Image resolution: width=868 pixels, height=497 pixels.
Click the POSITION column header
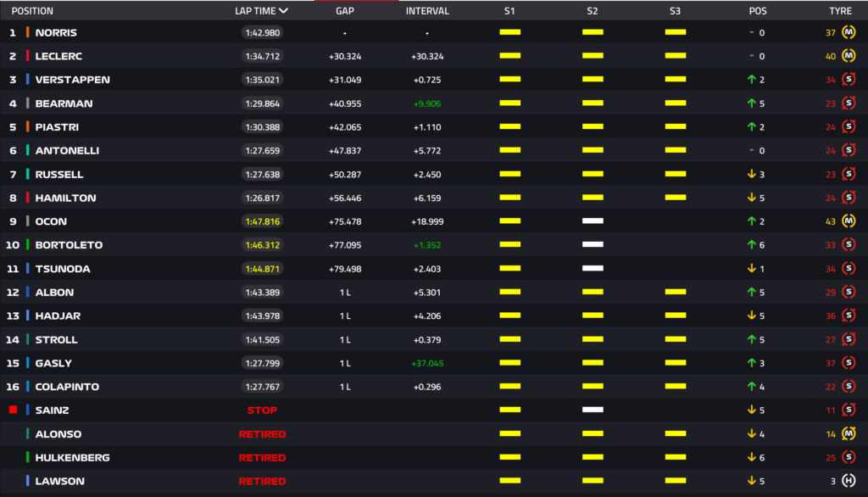(x=32, y=11)
